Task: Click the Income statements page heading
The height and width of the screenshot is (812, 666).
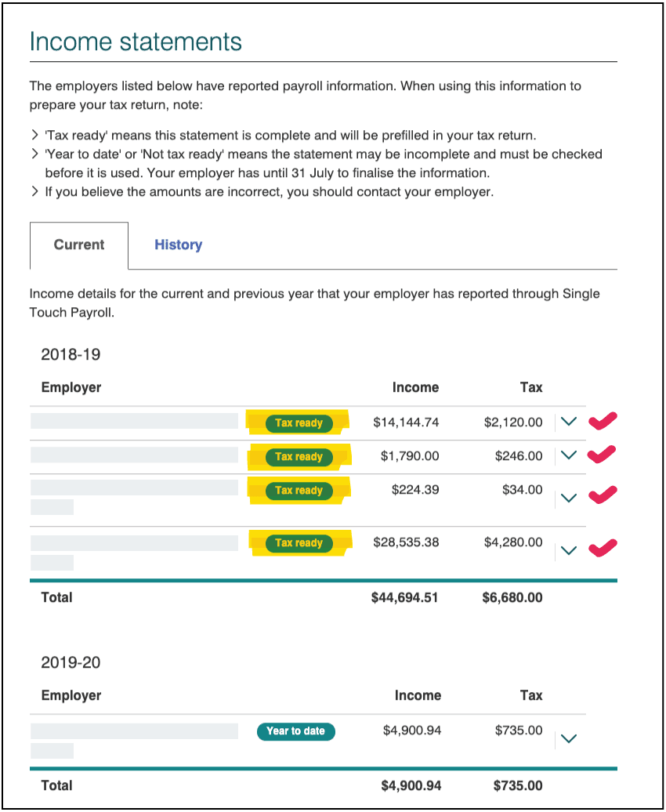Action: [136, 42]
